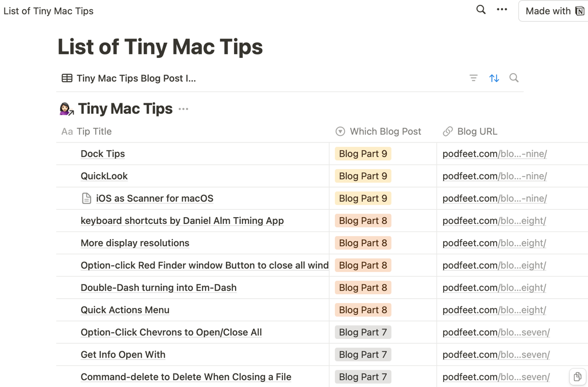This screenshot has width=588, height=387.
Task: Open podfeet.com link in QuickLook row
Action: [494, 176]
